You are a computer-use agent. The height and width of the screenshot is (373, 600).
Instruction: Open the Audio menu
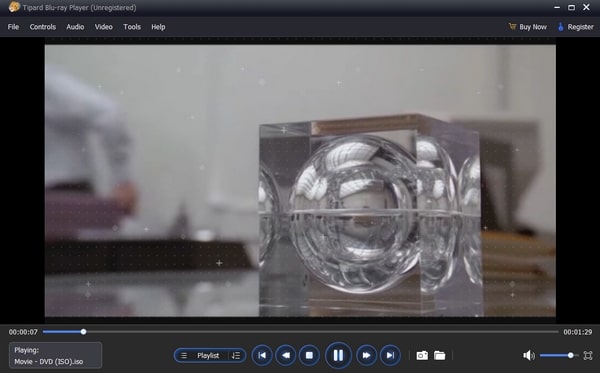pos(75,27)
